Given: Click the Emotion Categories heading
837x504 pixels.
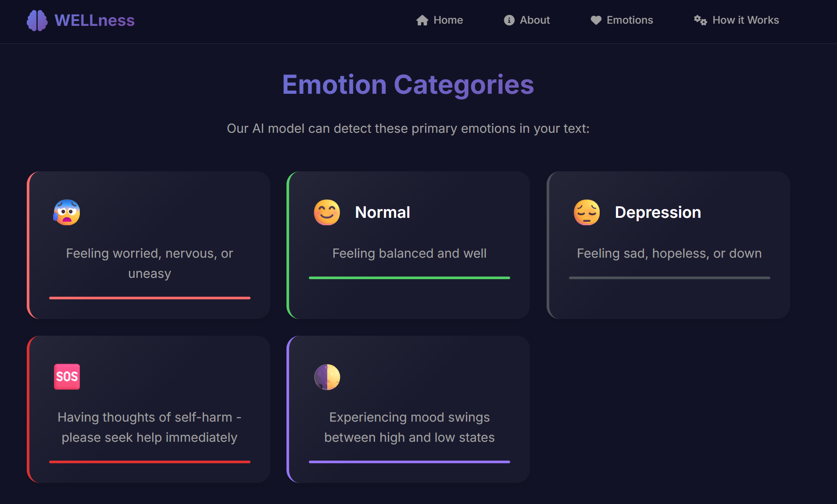Looking at the screenshot, I should 408,85.
